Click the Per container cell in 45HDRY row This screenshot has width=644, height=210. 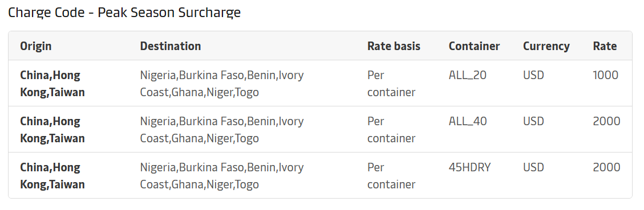coord(391,175)
